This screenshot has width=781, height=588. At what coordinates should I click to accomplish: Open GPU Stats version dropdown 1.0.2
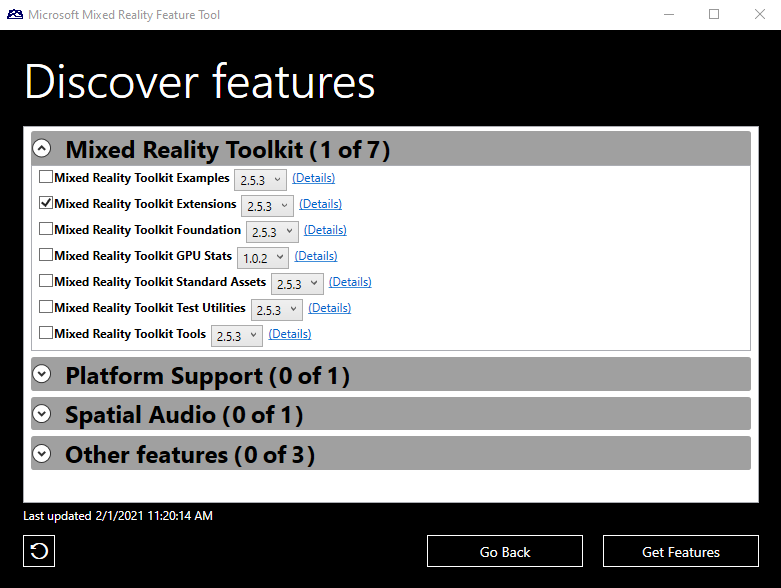[263, 258]
